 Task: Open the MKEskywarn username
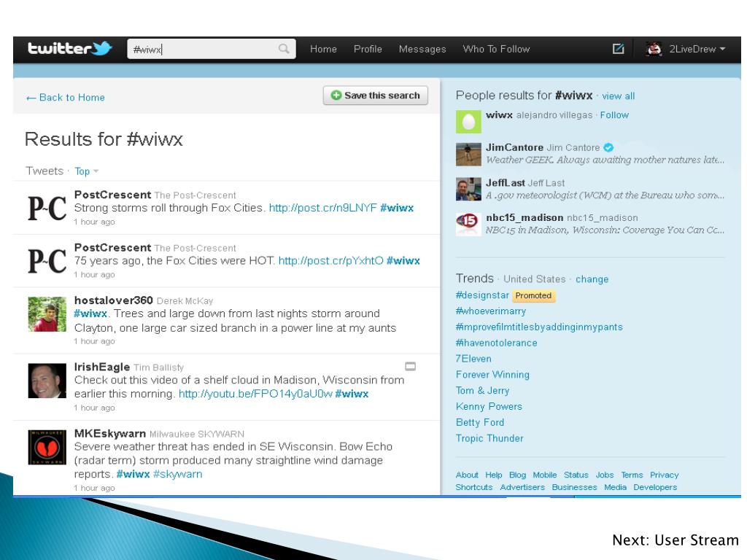110,434
